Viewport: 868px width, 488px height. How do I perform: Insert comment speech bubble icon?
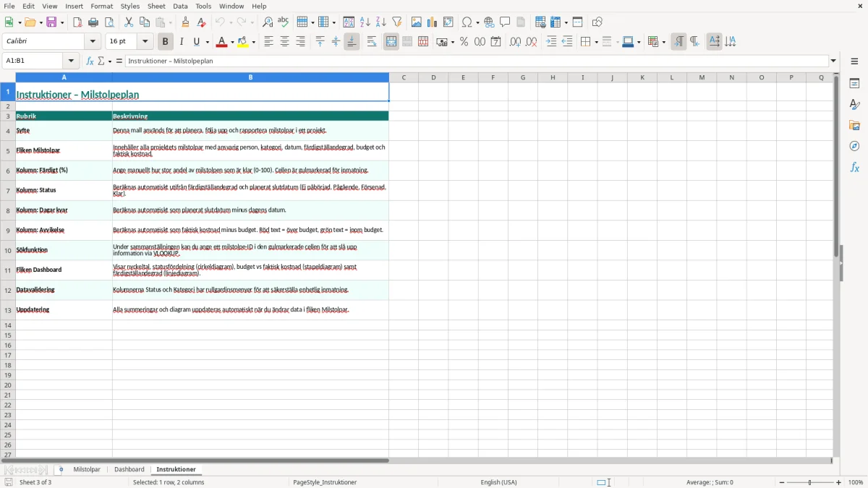[505, 22]
